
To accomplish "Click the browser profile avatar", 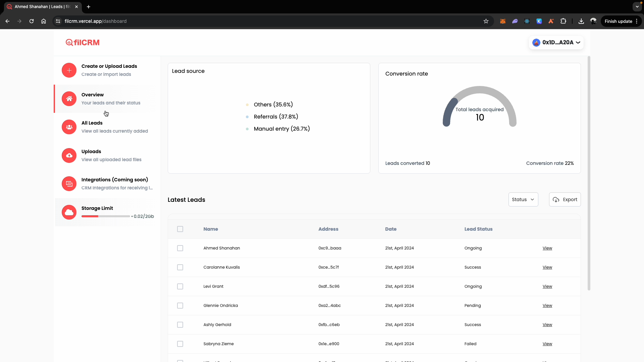I will click(593, 21).
